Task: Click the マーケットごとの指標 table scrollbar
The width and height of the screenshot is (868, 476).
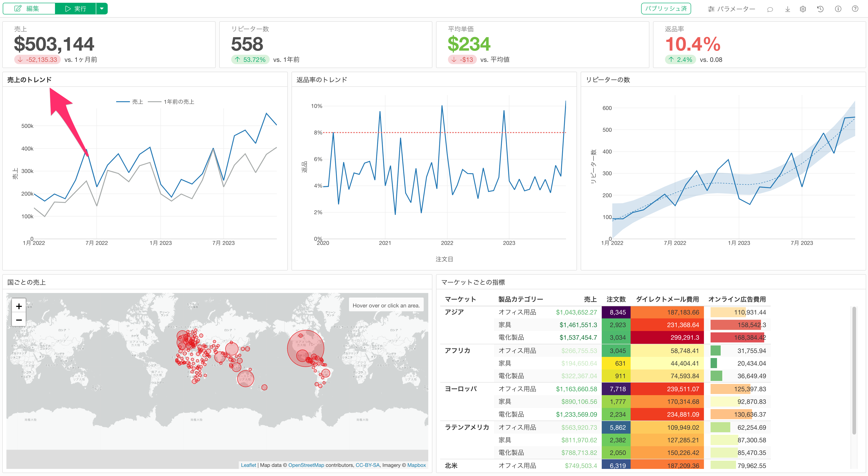Action: (854, 371)
